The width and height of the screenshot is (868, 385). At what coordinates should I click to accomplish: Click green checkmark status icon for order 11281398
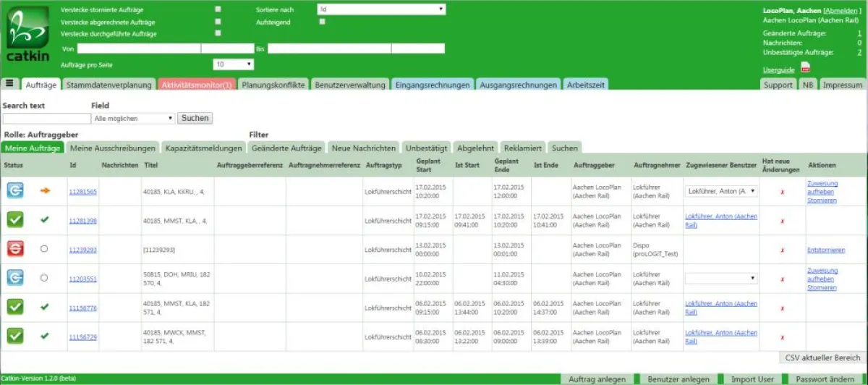point(15,219)
